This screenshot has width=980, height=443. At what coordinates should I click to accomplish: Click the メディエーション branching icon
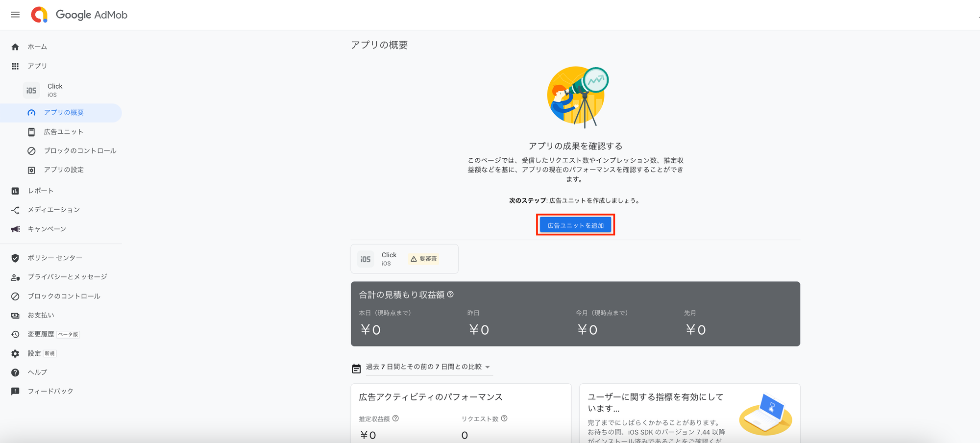tap(15, 210)
